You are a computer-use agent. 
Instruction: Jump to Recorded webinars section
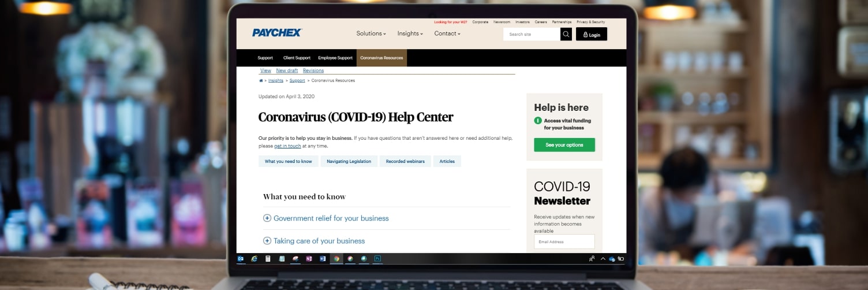click(405, 161)
